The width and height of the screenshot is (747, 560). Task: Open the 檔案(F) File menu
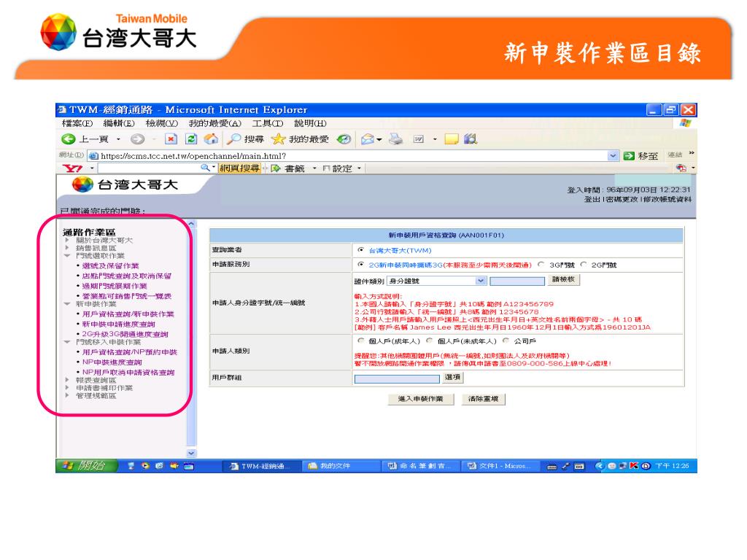point(77,123)
